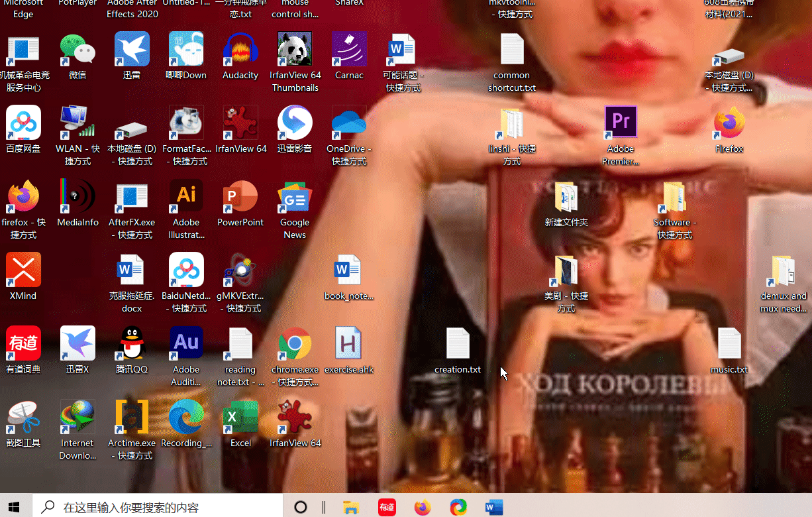Launch the gMKVExtract shortcut
This screenshot has width=812, height=517.
[x=240, y=270]
